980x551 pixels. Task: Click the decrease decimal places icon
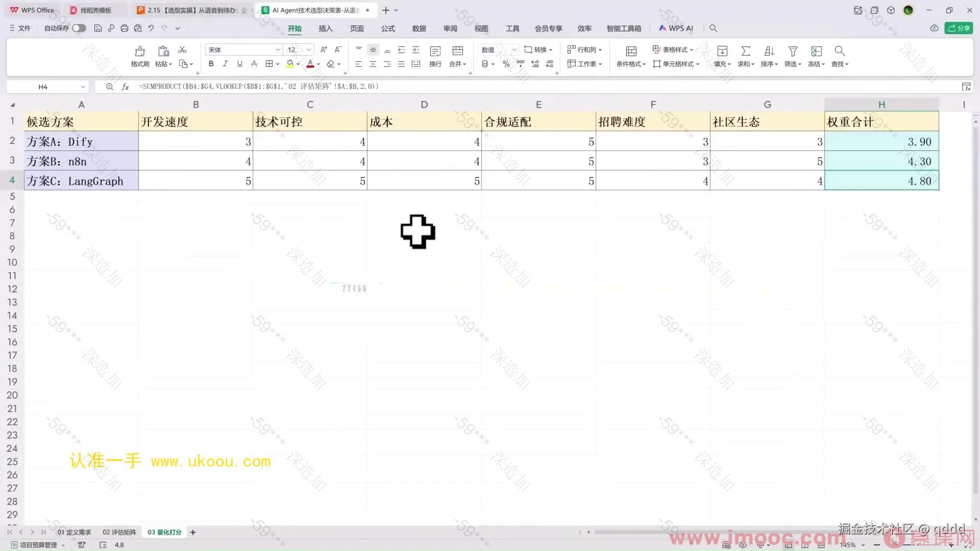pyautogui.click(x=549, y=64)
